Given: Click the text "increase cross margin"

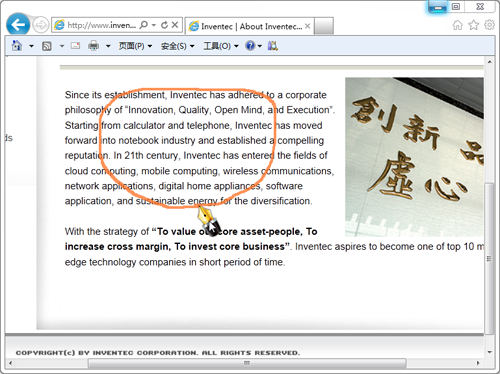Looking at the screenshot, I should click(118, 247).
